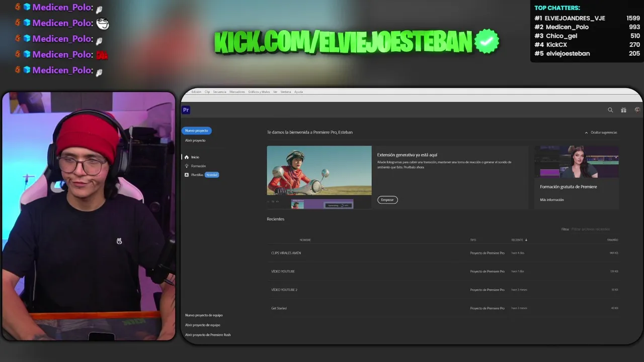The height and width of the screenshot is (362, 644).
Task: Open the Clip menu
Action: [x=207, y=92]
